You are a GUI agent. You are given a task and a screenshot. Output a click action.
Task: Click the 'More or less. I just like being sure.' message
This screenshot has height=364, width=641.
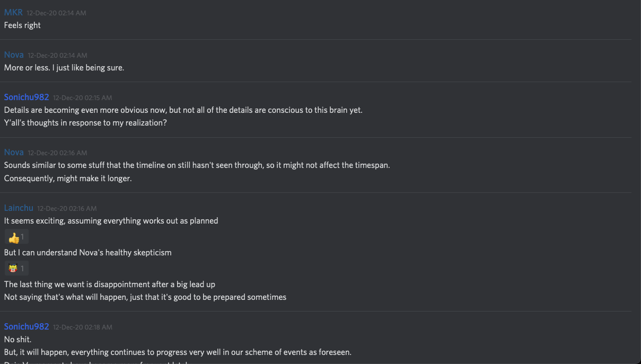(x=64, y=67)
